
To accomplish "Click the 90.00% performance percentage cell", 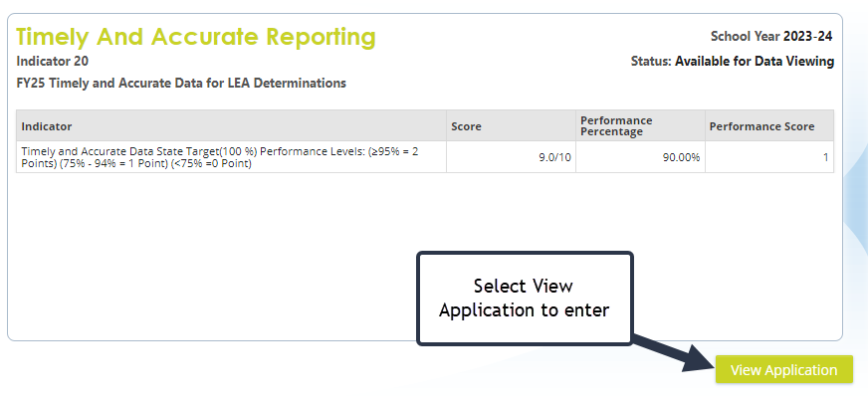I will (x=679, y=157).
